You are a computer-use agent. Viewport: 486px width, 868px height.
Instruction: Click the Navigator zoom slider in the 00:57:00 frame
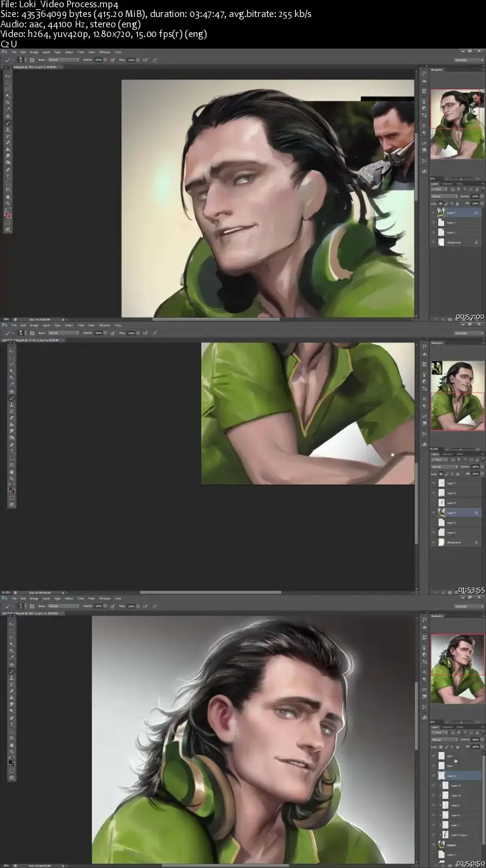click(x=461, y=179)
